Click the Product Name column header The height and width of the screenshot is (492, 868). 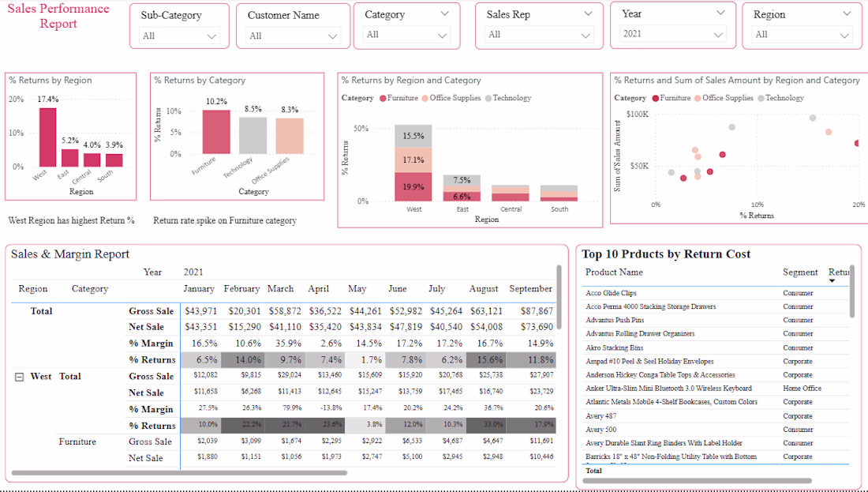coord(614,272)
